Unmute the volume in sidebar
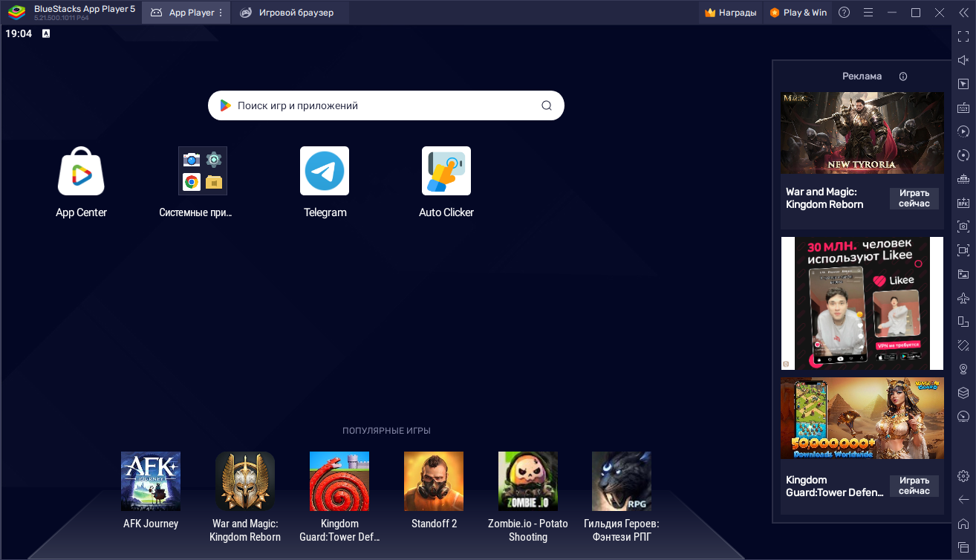The image size is (976, 560). 963,60
